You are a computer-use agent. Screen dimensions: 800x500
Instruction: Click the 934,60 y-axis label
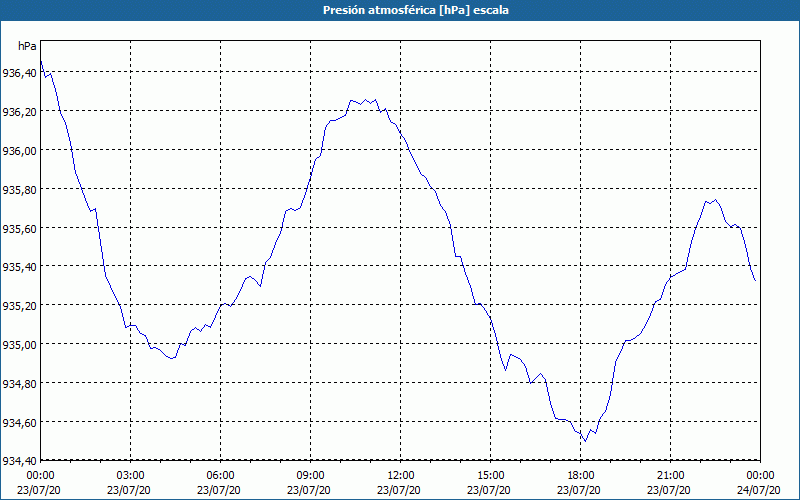(x=19, y=422)
